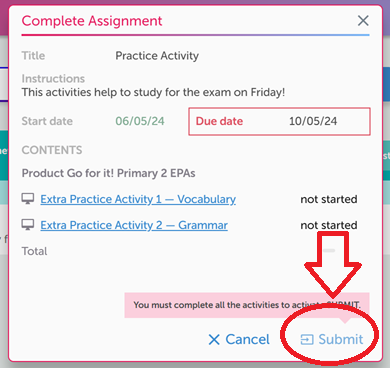Image resolution: width=390 pixels, height=368 pixels.
Task: Close the Complete Assignment dialog
Action: tap(363, 21)
